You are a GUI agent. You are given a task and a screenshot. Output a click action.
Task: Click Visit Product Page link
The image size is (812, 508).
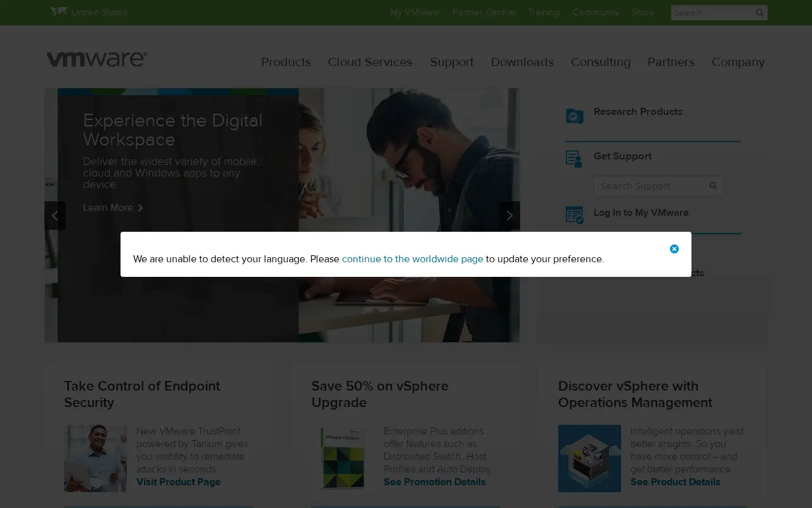(178, 482)
